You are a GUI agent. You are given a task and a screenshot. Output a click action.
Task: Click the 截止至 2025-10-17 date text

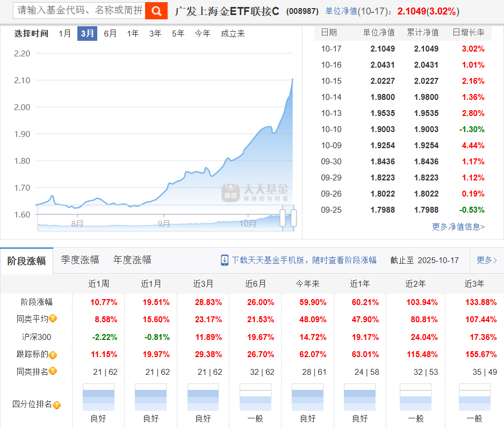tap(424, 260)
